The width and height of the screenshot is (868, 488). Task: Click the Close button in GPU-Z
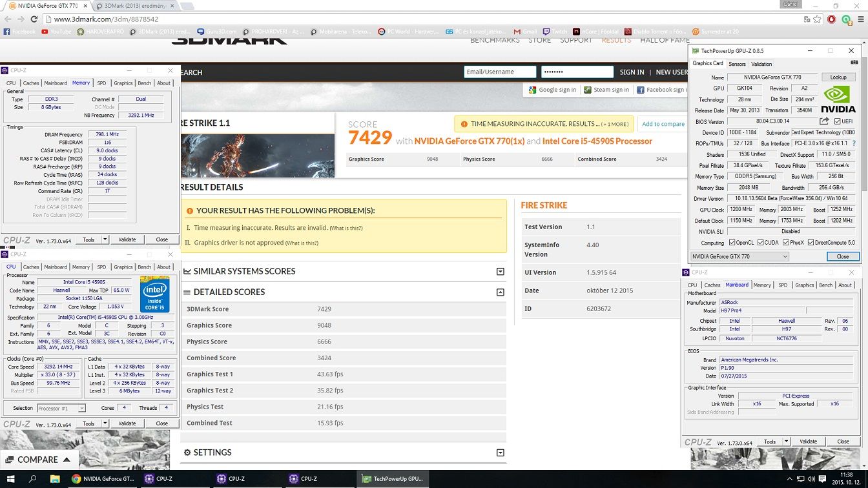coord(843,256)
